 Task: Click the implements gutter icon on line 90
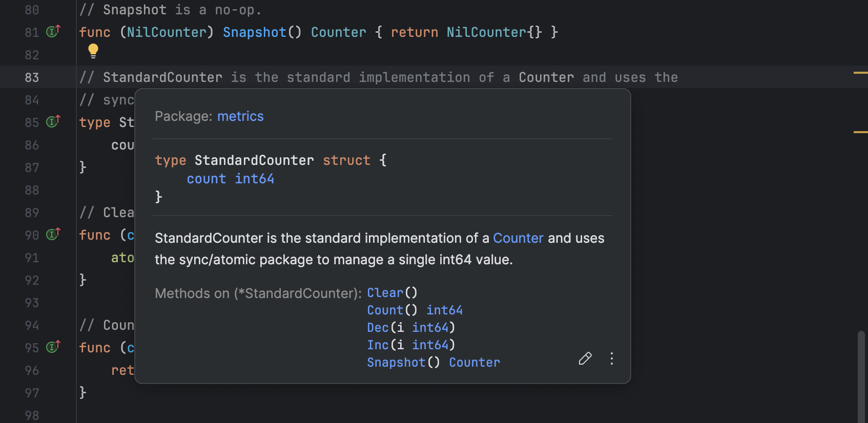[53, 235]
